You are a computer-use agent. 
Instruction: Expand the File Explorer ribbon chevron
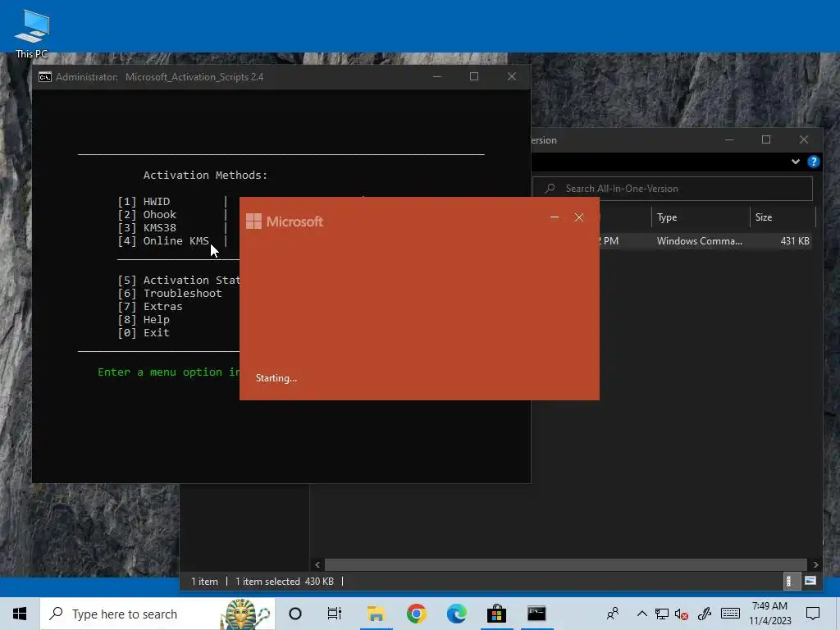[796, 162]
